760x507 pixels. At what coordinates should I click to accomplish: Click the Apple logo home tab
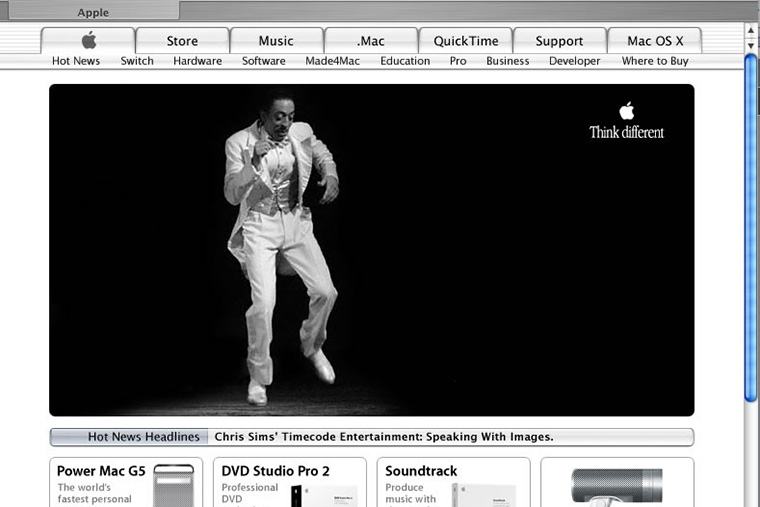88,41
